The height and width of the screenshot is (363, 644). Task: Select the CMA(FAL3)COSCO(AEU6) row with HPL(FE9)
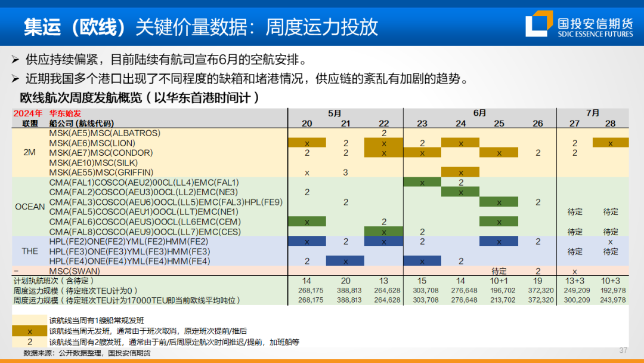[x=166, y=202]
